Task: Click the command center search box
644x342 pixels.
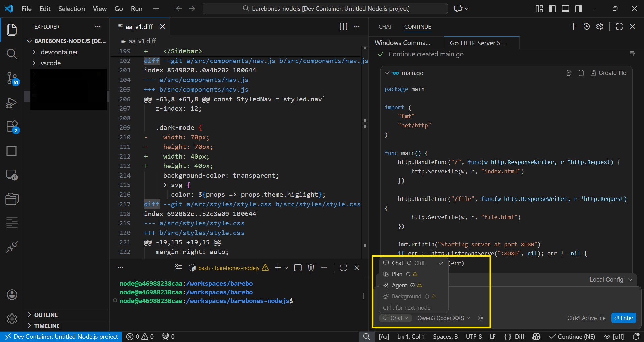Action: point(325,9)
